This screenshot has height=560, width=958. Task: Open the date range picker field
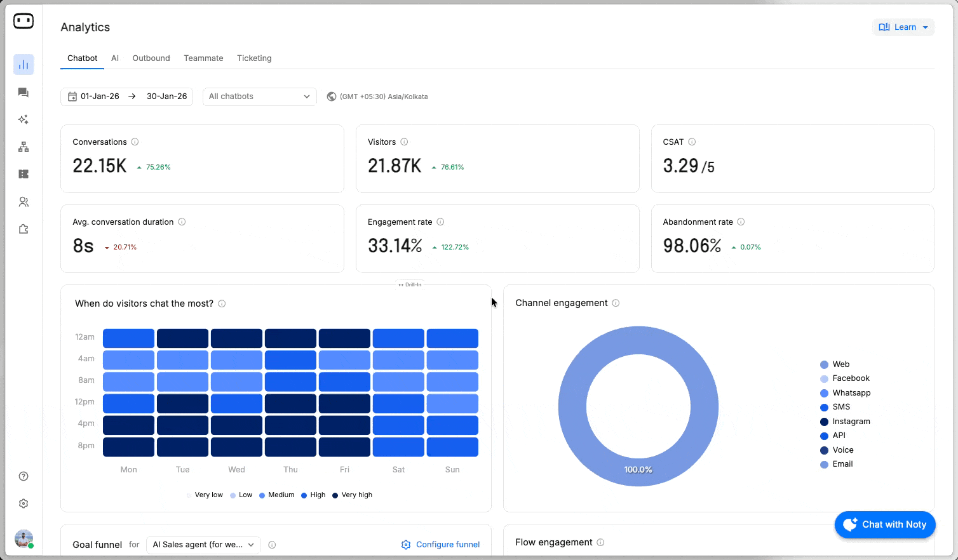[x=127, y=97]
